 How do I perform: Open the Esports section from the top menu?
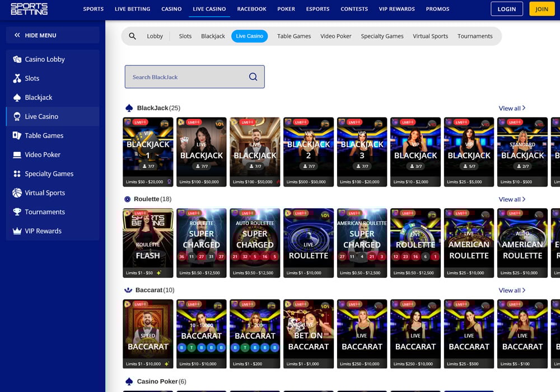[x=318, y=9]
